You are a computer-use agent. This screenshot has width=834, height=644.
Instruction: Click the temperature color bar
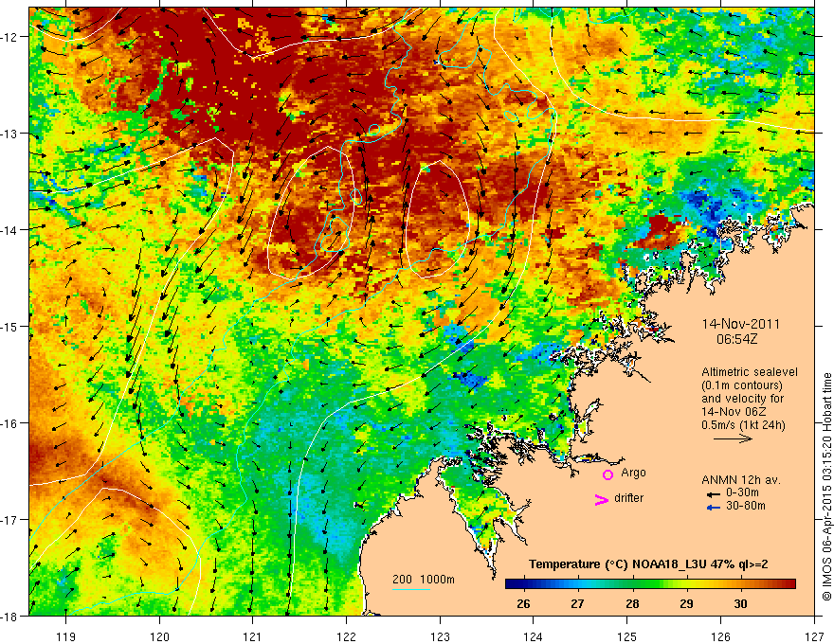(650, 583)
